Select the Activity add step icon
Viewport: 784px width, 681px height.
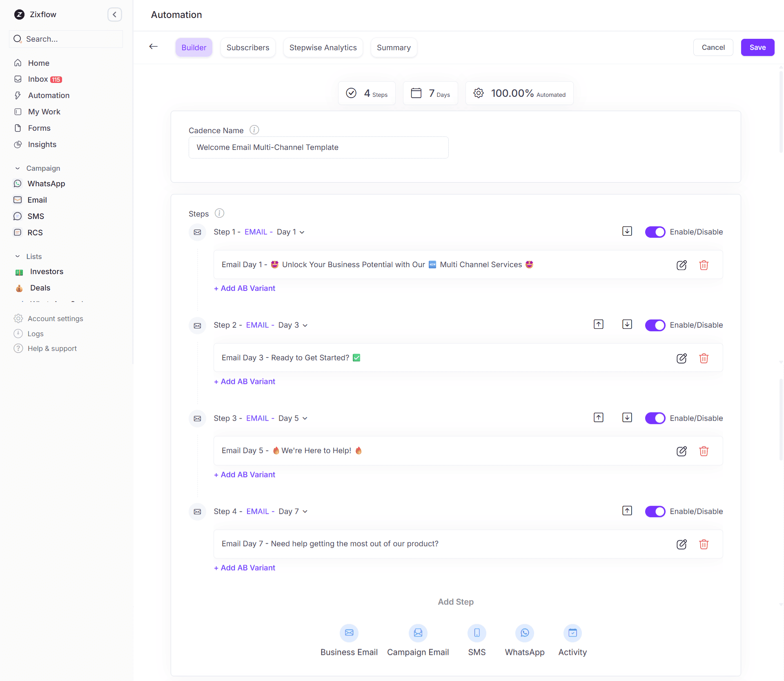click(x=572, y=632)
